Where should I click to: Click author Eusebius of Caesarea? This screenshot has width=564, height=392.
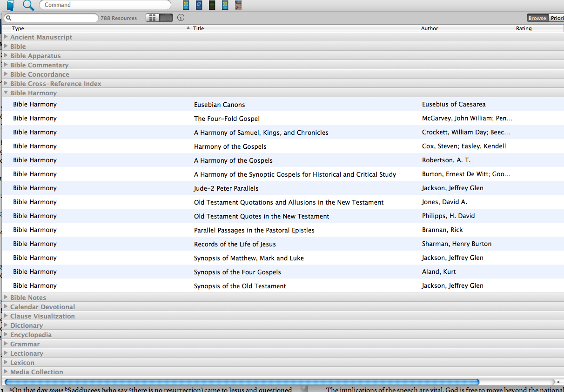[x=454, y=104]
